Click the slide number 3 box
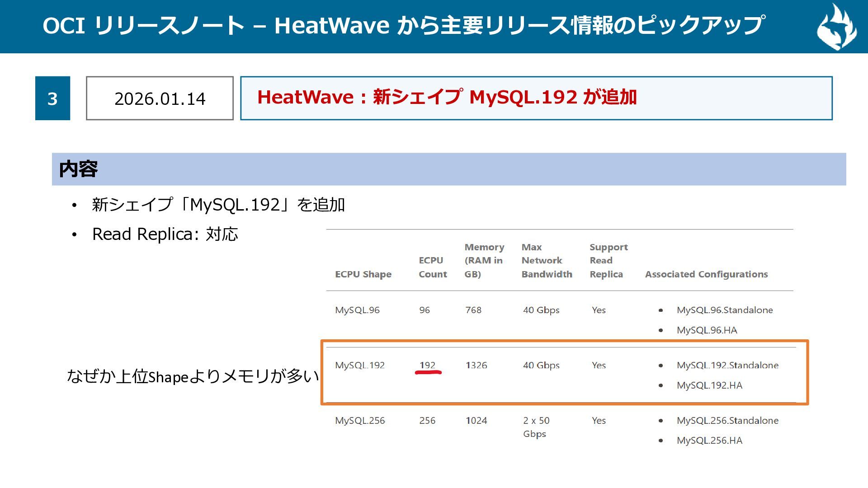This screenshot has width=868, height=488. pyautogui.click(x=52, y=99)
